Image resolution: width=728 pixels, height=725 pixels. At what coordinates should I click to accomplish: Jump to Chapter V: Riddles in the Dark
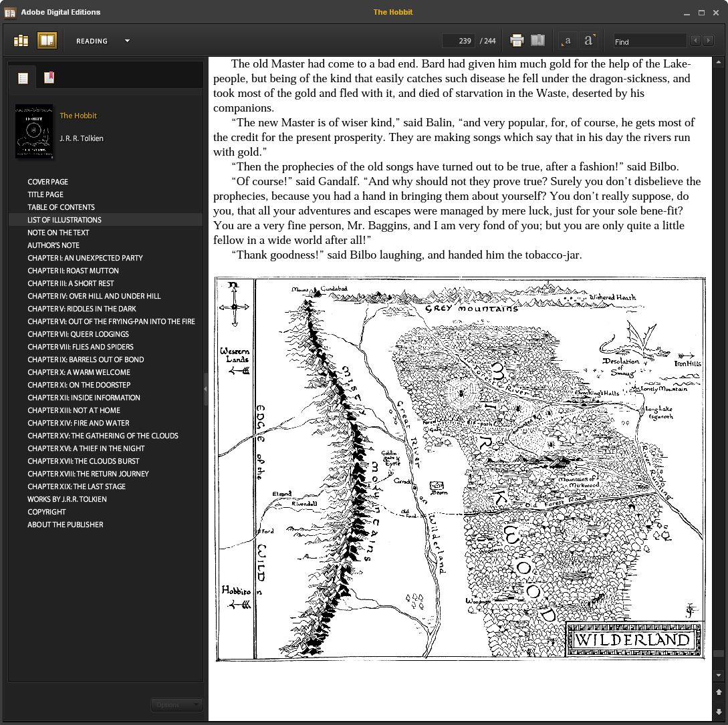pyautogui.click(x=82, y=309)
